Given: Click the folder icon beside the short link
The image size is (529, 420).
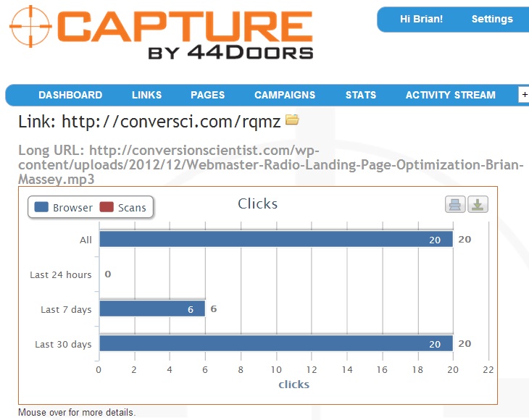Looking at the screenshot, I should click(292, 119).
